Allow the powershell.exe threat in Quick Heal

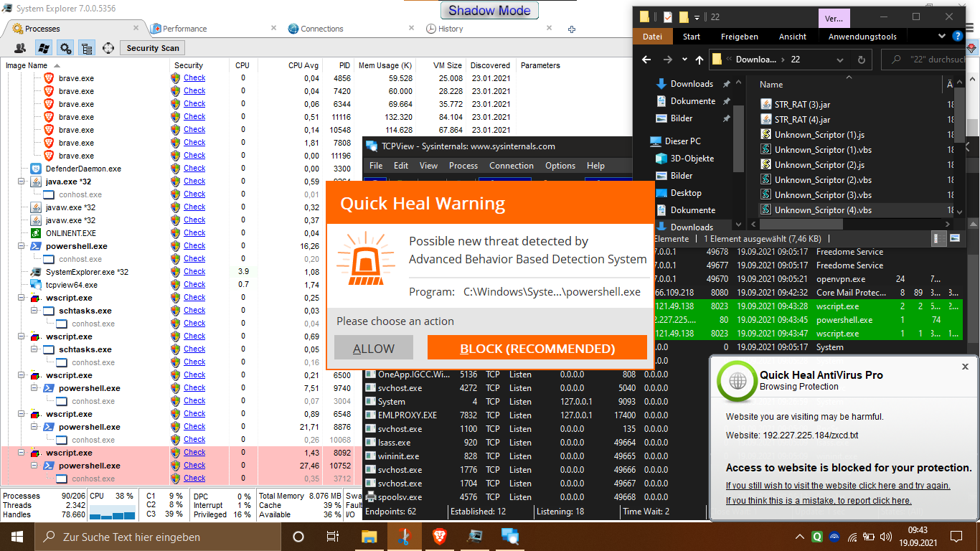(374, 348)
